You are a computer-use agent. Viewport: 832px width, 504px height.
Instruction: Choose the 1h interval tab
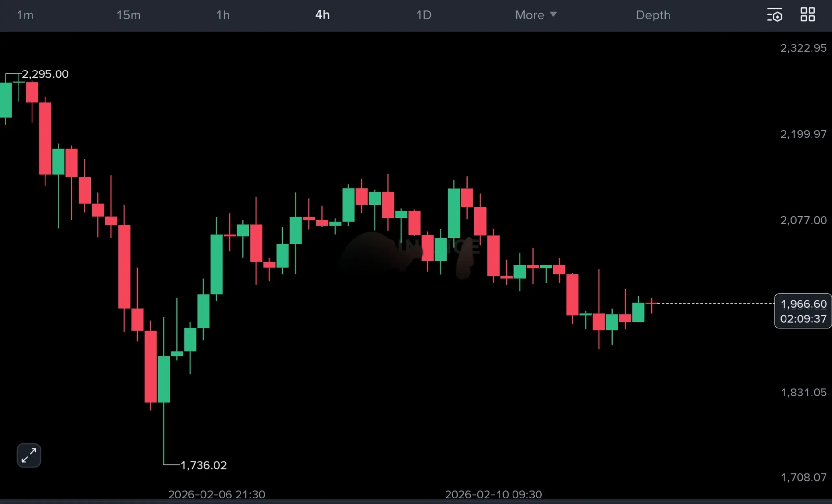(x=223, y=15)
